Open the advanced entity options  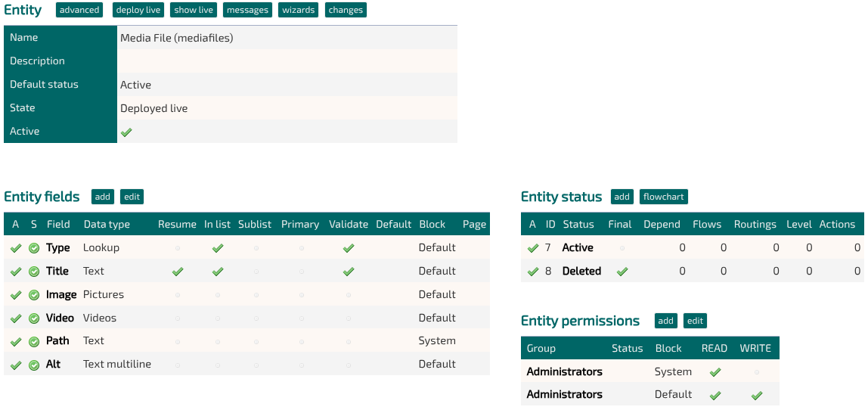tap(79, 10)
